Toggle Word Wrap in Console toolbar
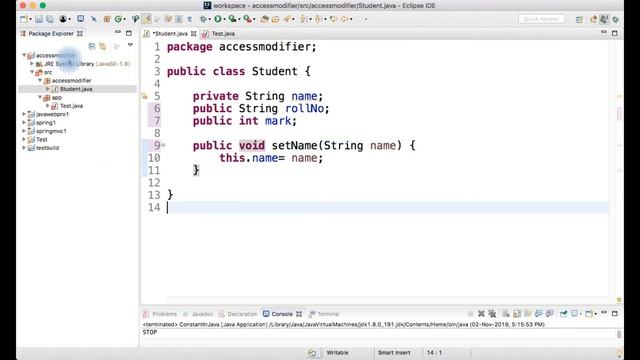Image resolution: width=640 pixels, height=360 pixels. (x=528, y=313)
